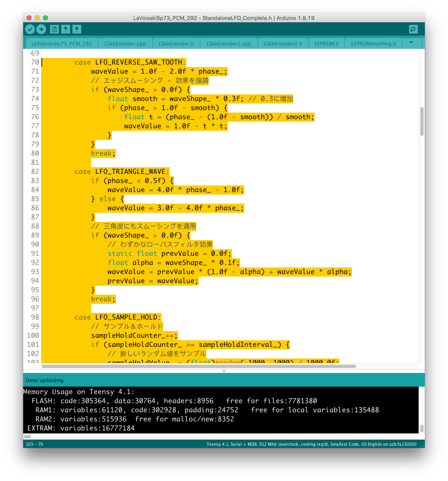Go to the ClickEncoder2.h tab
Screen dimensions: 448x481
(283, 43)
